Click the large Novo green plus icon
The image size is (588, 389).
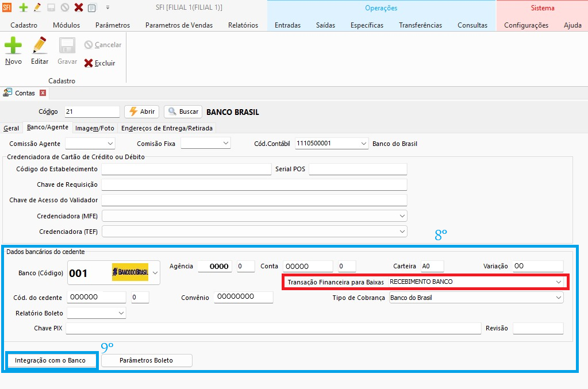[x=13, y=45]
